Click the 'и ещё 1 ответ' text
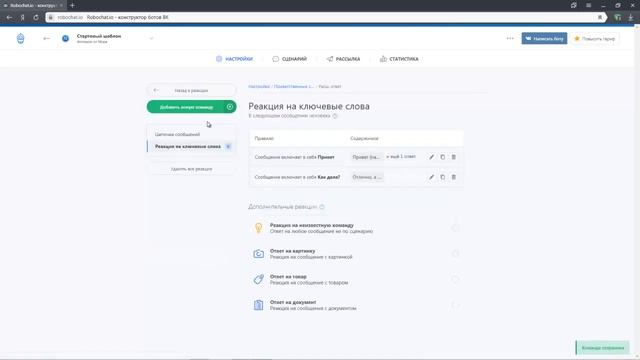Image resolution: width=640 pixels, height=360 pixels. click(401, 157)
